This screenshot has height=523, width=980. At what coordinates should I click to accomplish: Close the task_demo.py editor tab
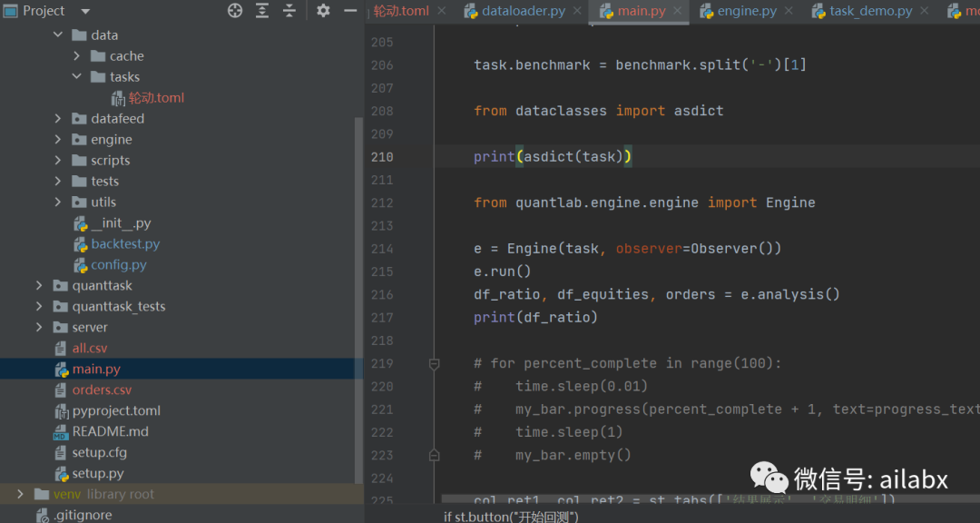[x=925, y=11]
